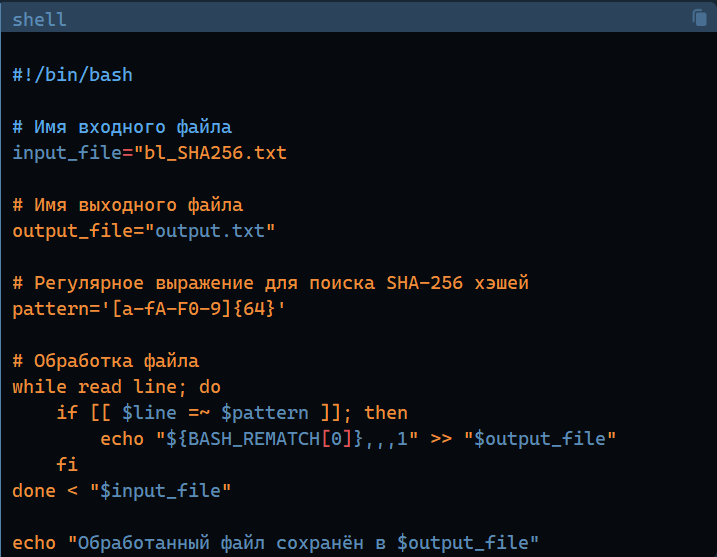The width and height of the screenshot is (717, 557).
Task: Click the "while read line; do" line
Action: (117, 387)
